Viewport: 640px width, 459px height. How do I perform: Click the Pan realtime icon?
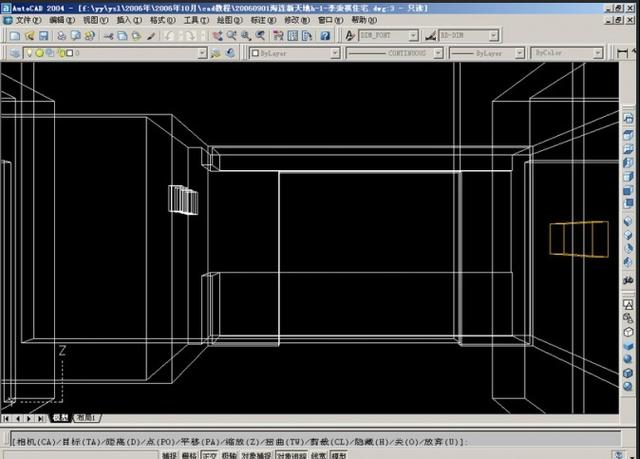pyautogui.click(x=218, y=36)
